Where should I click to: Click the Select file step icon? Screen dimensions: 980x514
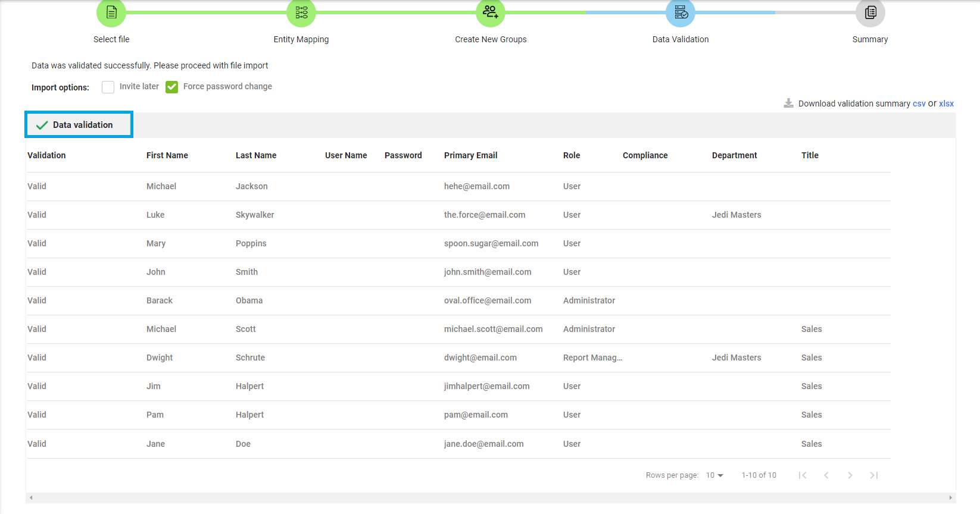coord(111,12)
